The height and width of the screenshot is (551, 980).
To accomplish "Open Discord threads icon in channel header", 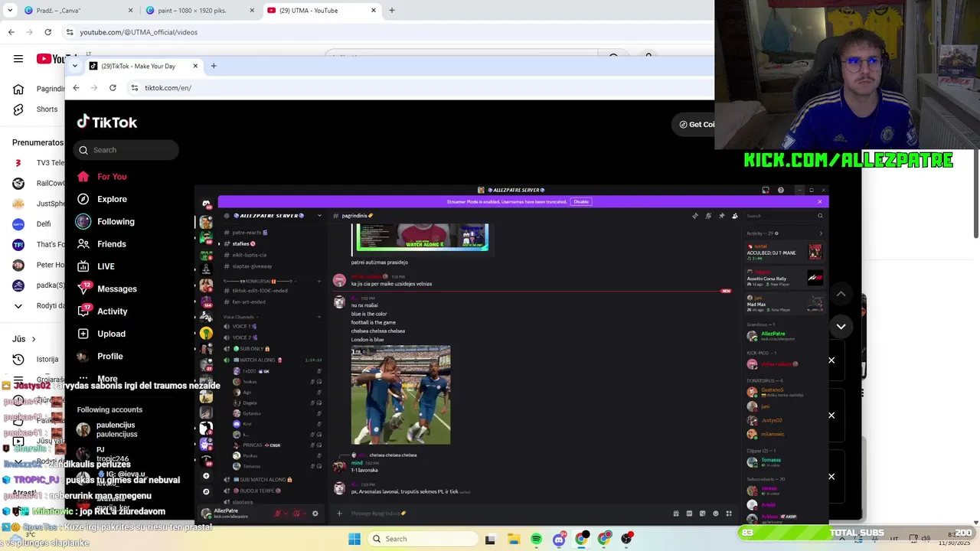I will [x=695, y=216].
